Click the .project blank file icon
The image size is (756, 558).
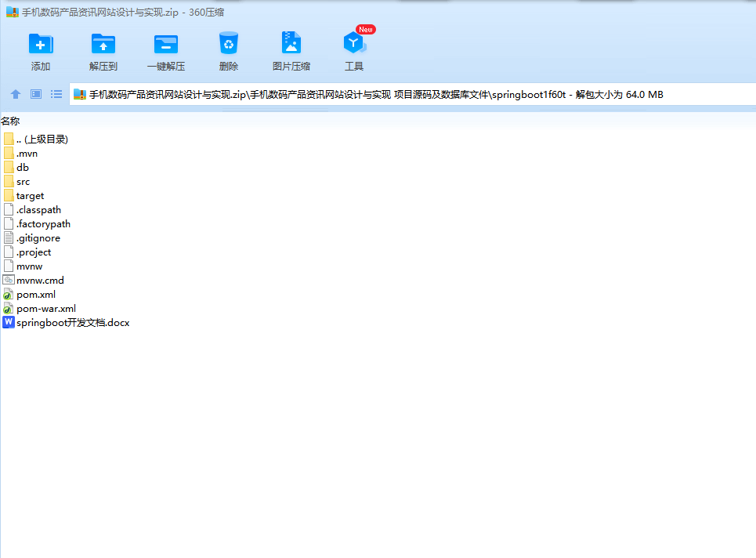coord(8,252)
